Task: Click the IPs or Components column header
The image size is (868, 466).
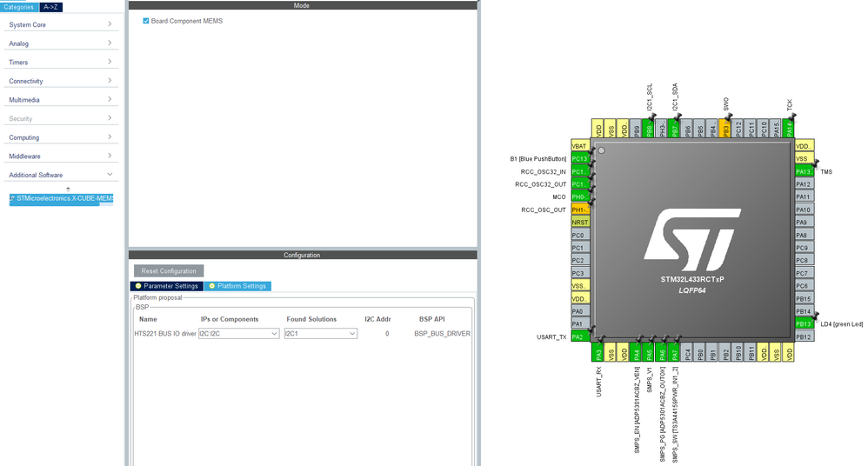Action: click(230, 319)
